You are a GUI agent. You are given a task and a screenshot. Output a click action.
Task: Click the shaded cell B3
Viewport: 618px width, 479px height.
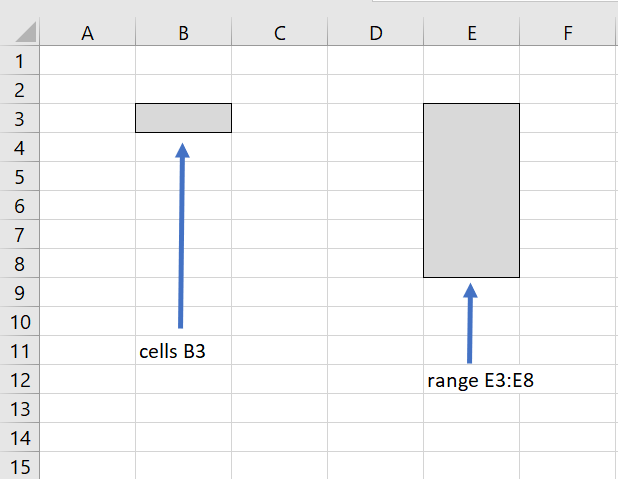coord(183,118)
